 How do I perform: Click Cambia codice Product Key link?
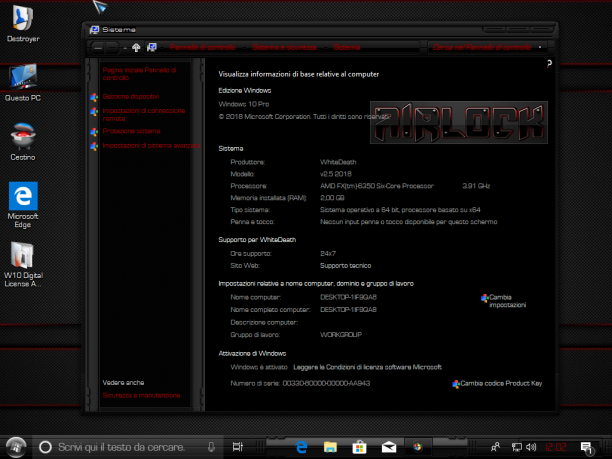(x=501, y=383)
